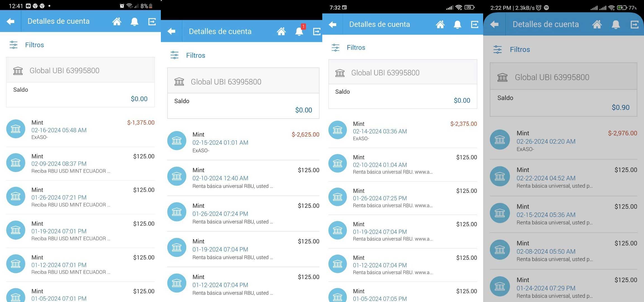The image size is (644, 302).
Task: Open home icon in dimmed fourth screenshot
Action: click(x=597, y=25)
